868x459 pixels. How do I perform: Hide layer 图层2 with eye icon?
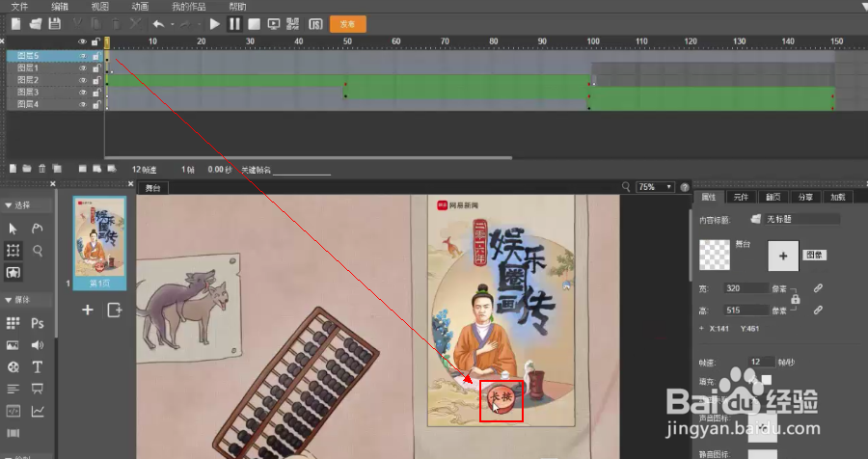(83, 80)
